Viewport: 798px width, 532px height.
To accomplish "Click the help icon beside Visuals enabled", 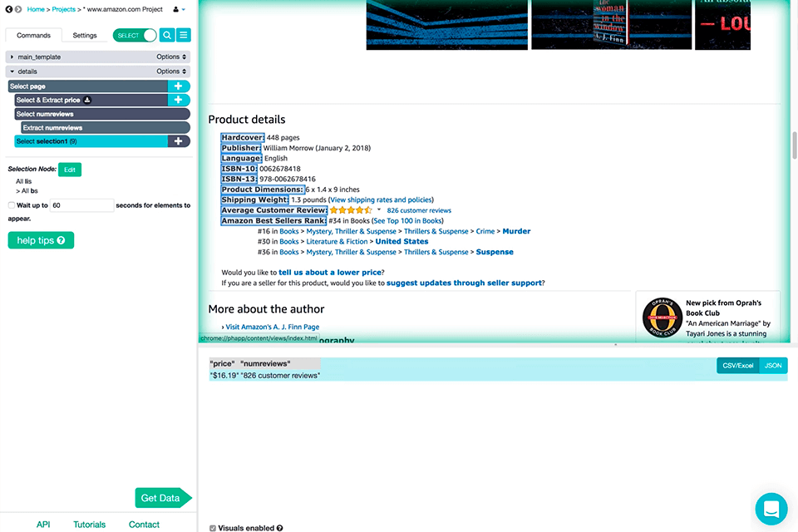I will 279,528.
